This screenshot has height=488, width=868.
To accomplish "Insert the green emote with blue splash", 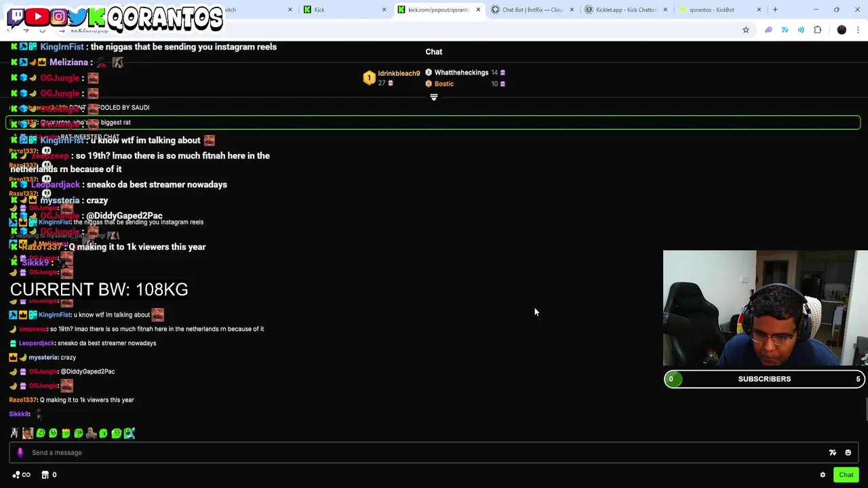I will pyautogui.click(x=129, y=433).
